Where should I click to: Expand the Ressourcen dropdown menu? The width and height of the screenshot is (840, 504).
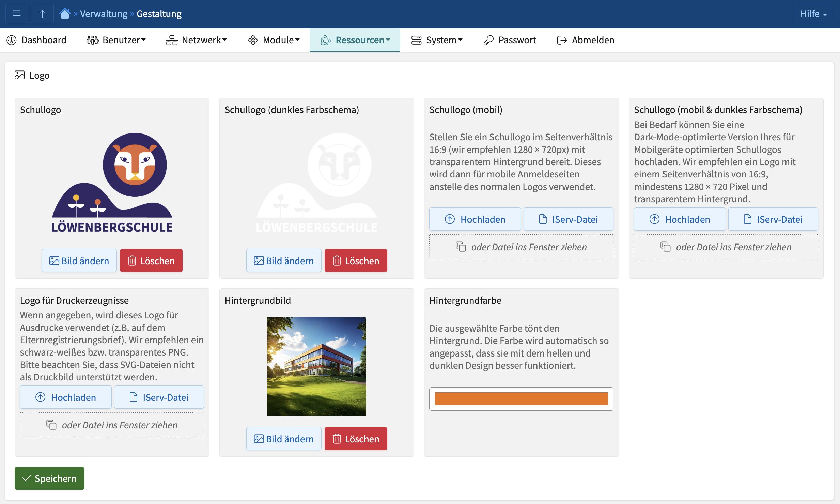[x=355, y=40]
